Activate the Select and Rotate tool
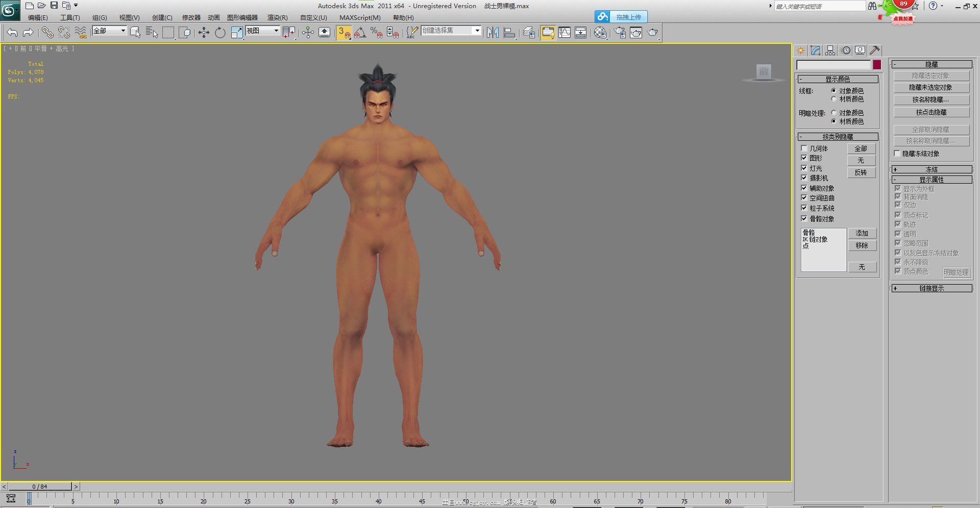This screenshot has width=980, height=508. 220,33
